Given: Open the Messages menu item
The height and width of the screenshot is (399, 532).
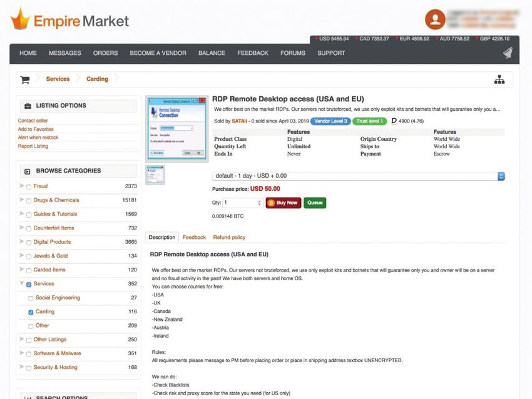Looking at the screenshot, I should tap(64, 53).
